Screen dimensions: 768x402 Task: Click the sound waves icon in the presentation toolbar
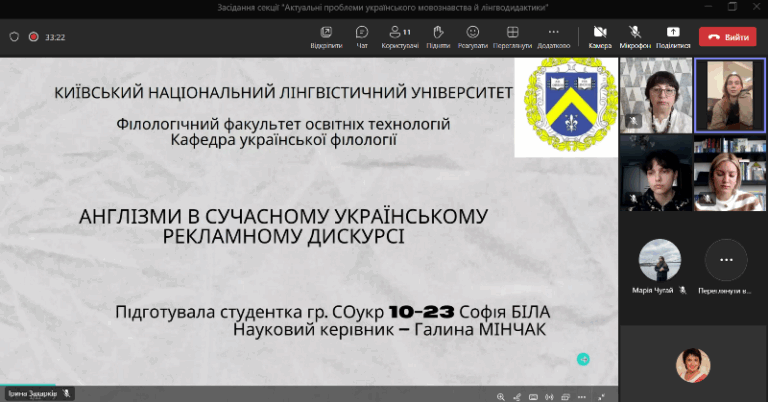[550, 397]
